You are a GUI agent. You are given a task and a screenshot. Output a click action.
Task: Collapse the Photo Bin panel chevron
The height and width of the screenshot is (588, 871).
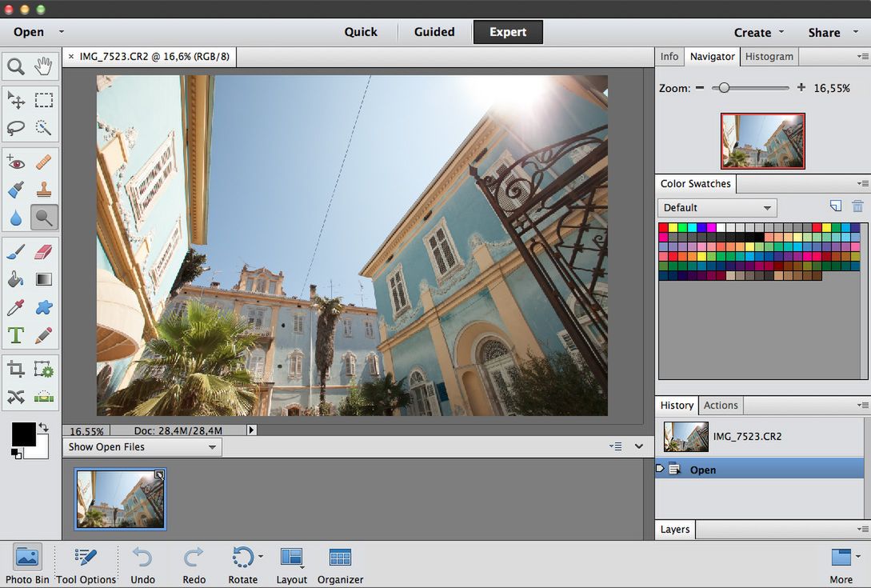pyautogui.click(x=637, y=446)
